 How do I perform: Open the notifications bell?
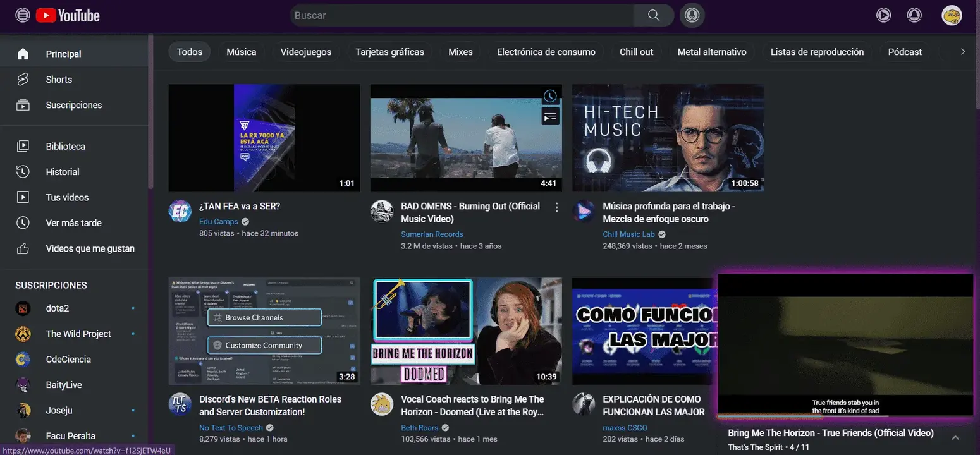click(x=914, y=15)
